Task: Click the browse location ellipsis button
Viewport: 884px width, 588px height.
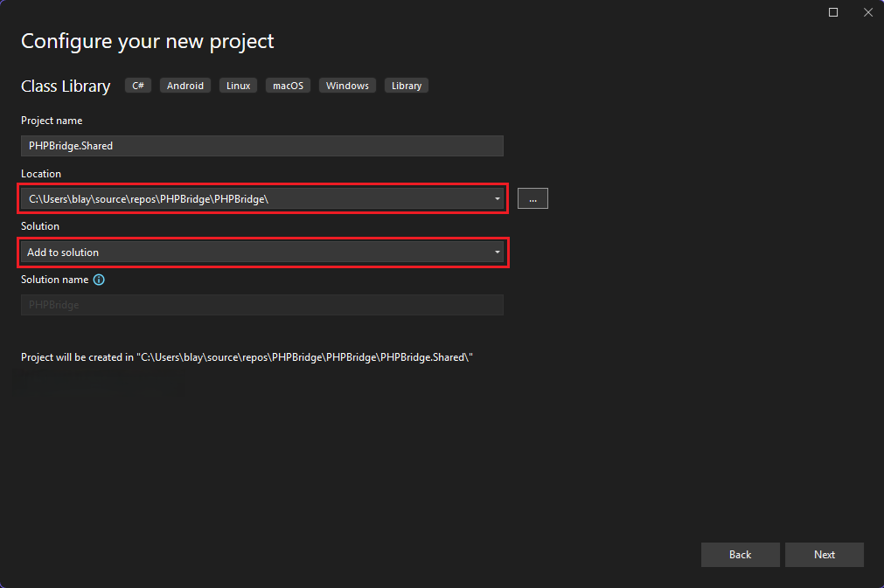Action: [x=532, y=199]
